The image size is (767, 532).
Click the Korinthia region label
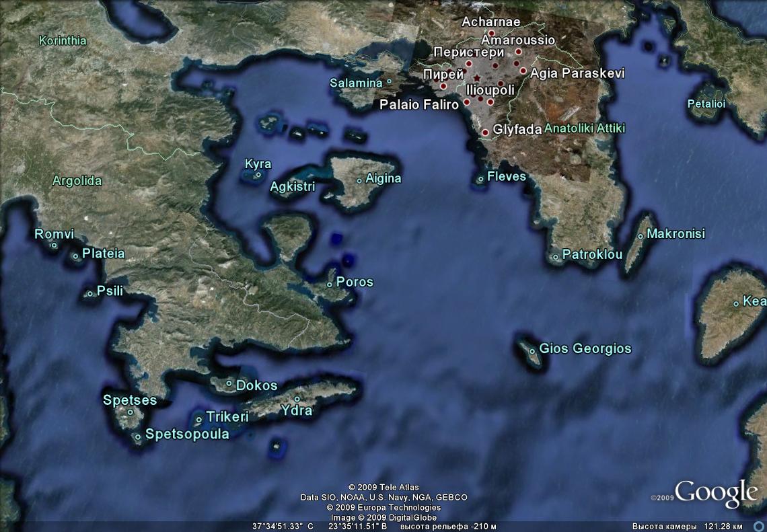(63, 40)
